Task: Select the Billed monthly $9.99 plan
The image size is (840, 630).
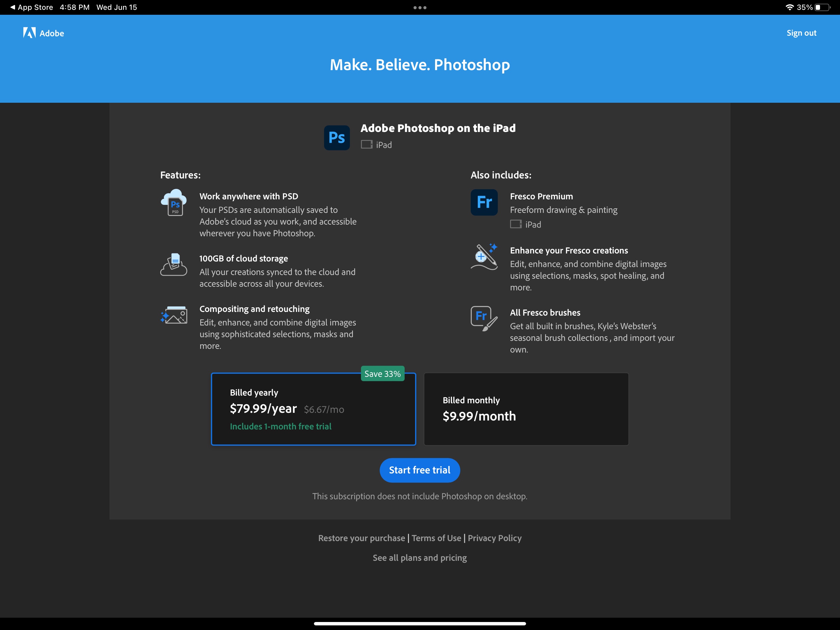Action: pyautogui.click(x=526, y=409)
